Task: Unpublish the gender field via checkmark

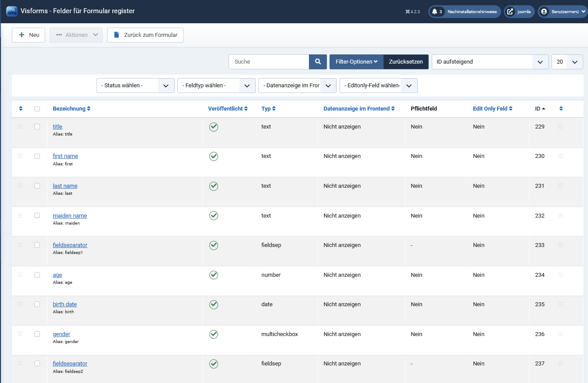Action: [214, 334]
